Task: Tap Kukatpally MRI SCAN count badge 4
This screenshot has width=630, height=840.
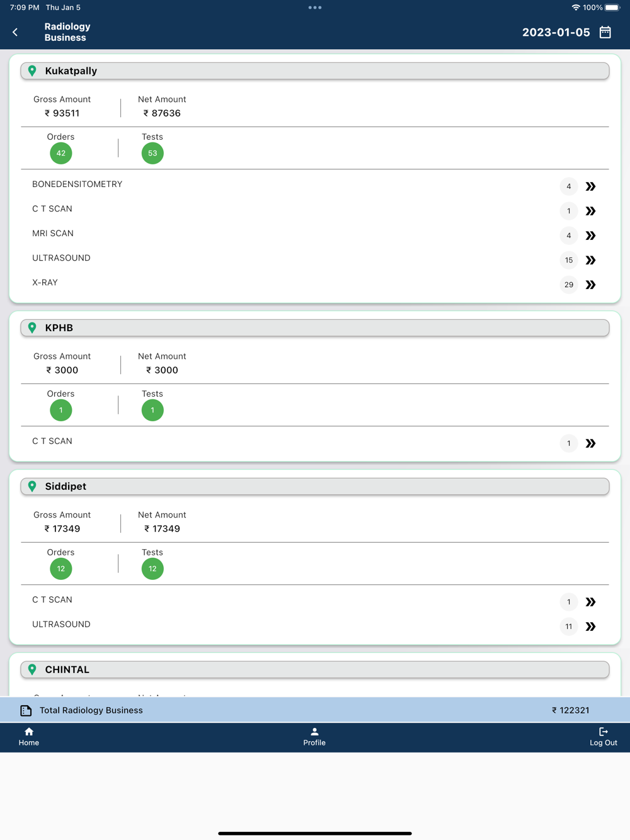Action: pyautogui.click(x=569, y=236)
